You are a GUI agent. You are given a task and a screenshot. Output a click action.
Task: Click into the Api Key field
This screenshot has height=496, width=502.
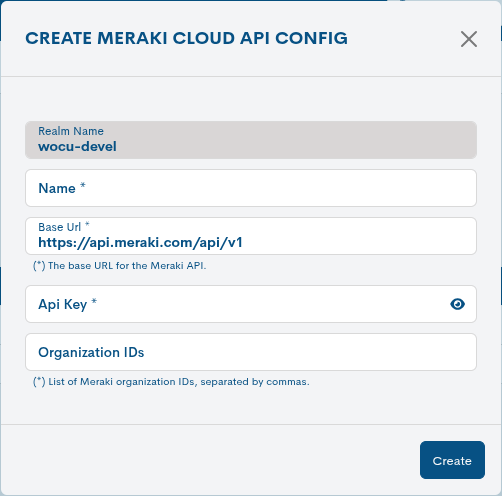tap(251, 304)
